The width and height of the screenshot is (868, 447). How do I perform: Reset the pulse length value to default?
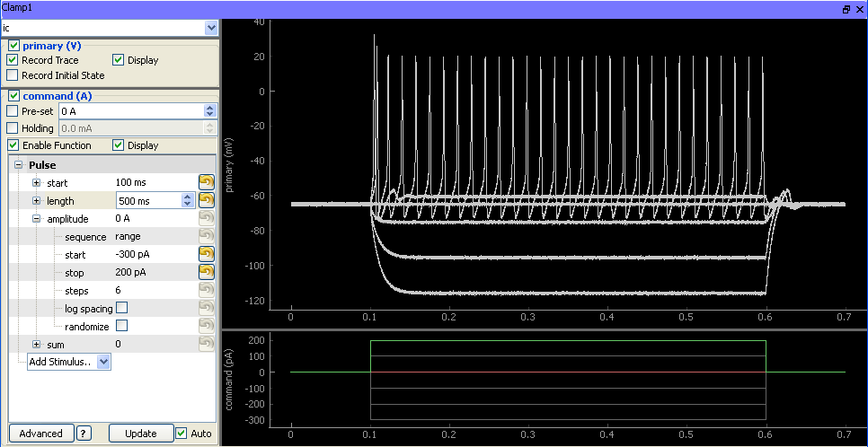[x=206, y=200]
